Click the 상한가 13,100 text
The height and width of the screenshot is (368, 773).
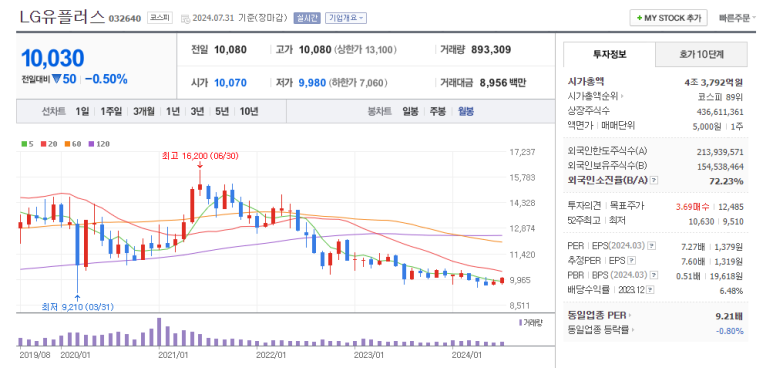[365, 49]
